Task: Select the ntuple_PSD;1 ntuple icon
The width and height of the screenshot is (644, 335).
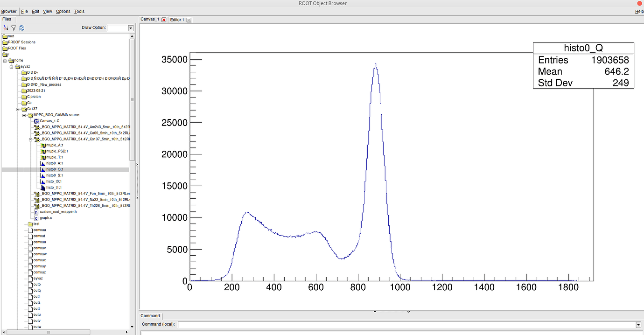Action: [43, 151]
